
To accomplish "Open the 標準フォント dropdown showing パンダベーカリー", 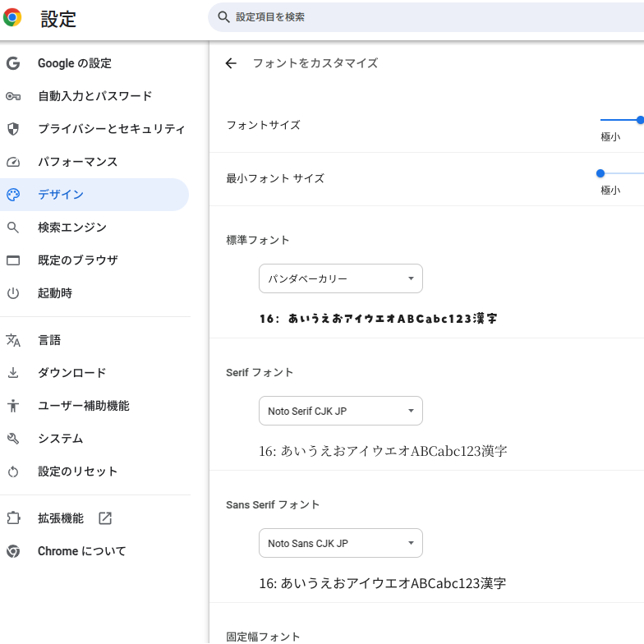I will [x=340, y=278].
